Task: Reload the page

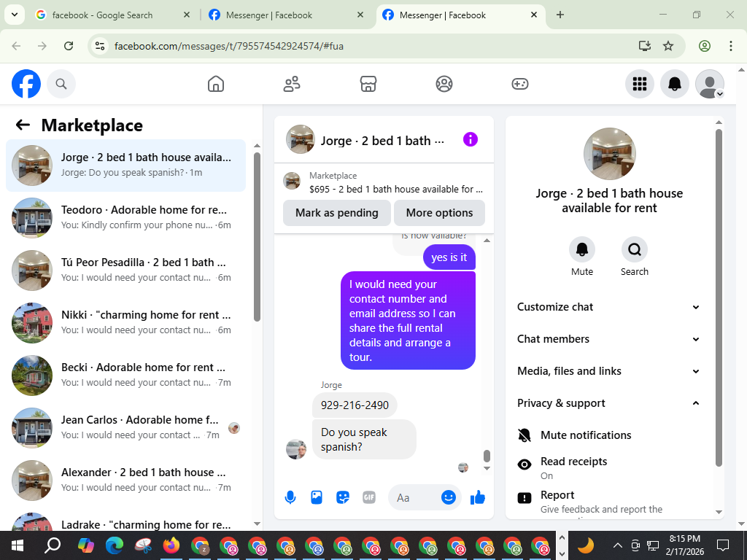Action: click(69, 46)
